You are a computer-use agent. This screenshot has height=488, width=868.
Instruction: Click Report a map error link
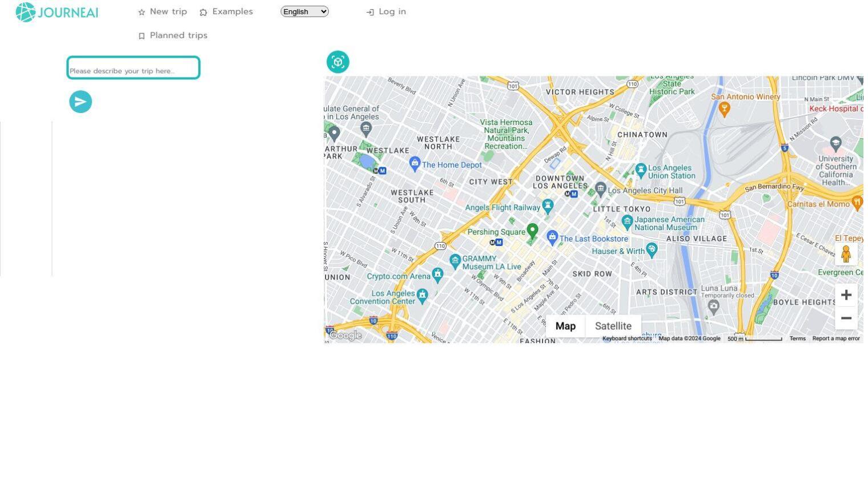tap(836, 338)
